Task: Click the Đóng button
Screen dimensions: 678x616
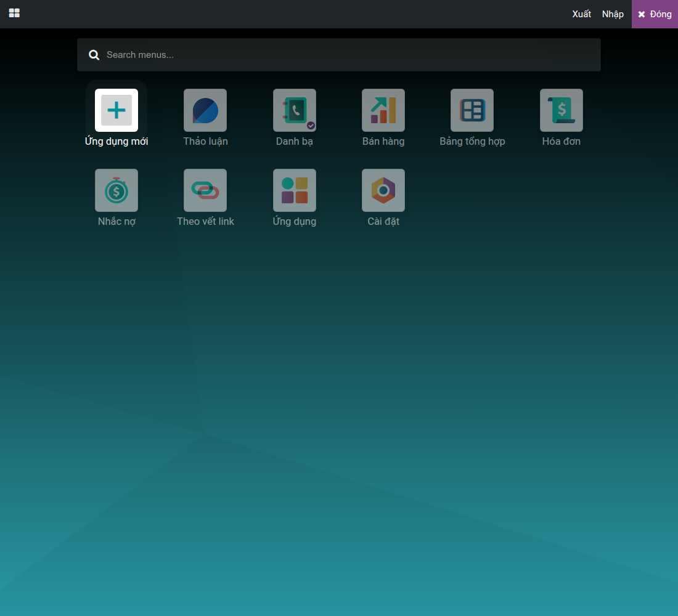Action: [655, 14]
